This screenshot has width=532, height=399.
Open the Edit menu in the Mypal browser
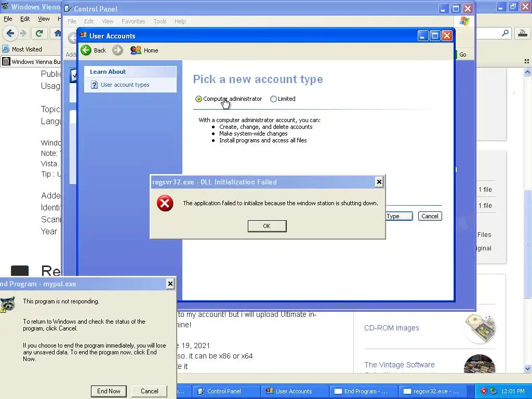point(25,19)
